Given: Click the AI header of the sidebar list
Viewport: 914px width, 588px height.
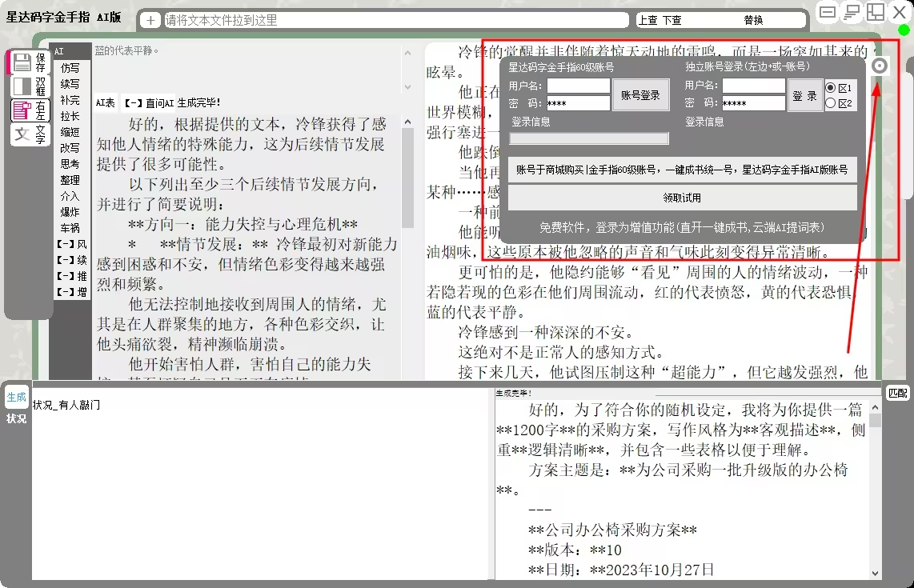Looking at the screenshot, I should click(70, 51).
